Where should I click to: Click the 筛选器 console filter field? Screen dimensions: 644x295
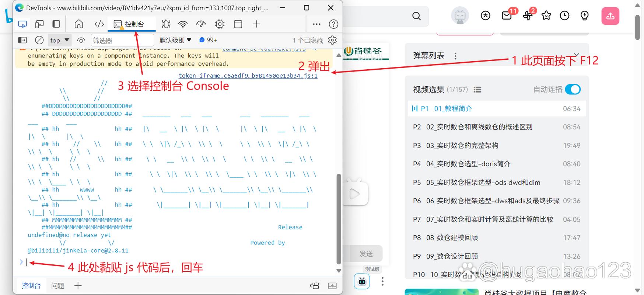122,40
